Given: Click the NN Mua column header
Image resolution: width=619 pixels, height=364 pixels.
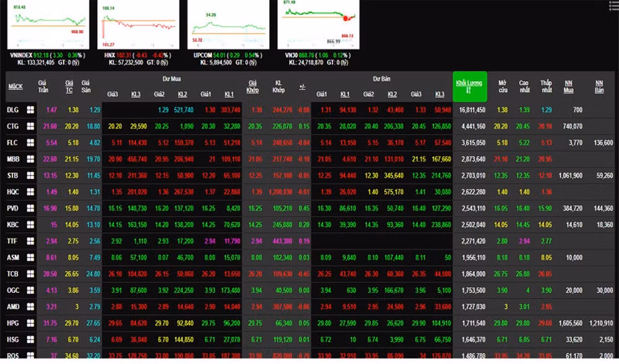Looking at the screenshot, I should pos(568,86).
